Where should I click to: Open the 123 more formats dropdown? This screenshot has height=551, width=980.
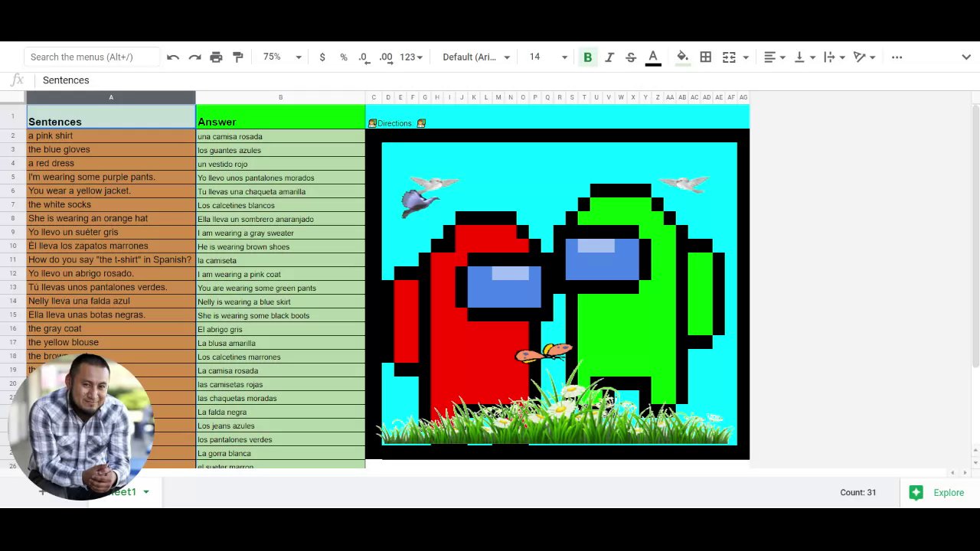tap(411, 57)
